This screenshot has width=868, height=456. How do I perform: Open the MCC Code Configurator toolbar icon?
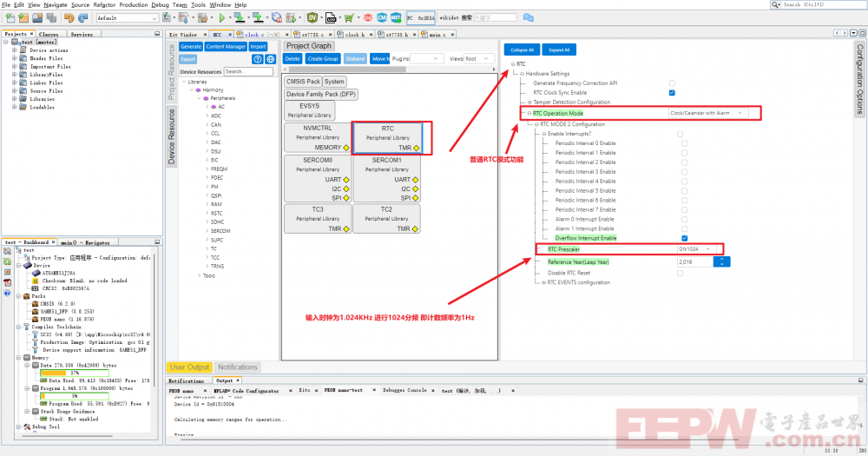click(396, 17)
